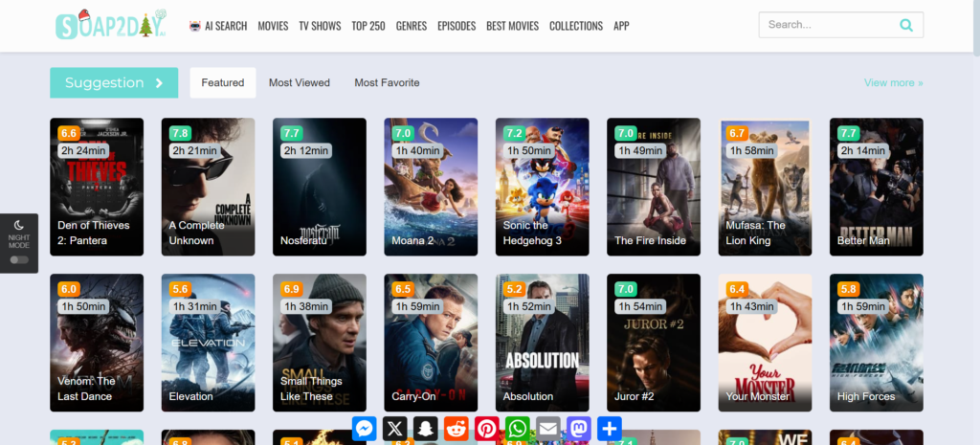Click the night mode moon icon

pyautogui.click(x=19, y=225)
